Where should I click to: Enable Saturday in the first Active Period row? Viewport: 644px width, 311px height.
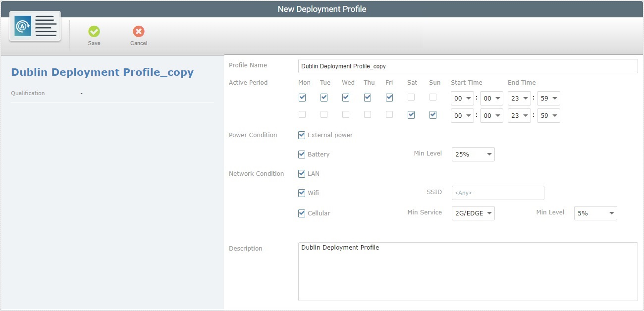point(412,97)
